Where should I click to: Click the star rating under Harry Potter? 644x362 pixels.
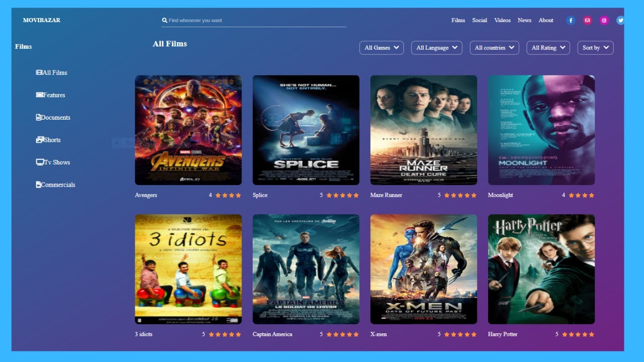click(578, 334)
